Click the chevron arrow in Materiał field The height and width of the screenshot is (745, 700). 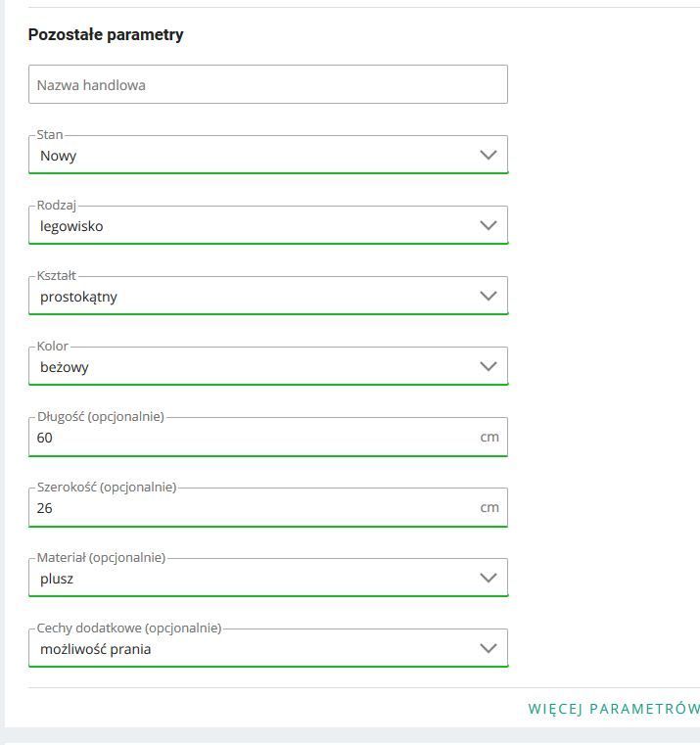click(489, 578)
